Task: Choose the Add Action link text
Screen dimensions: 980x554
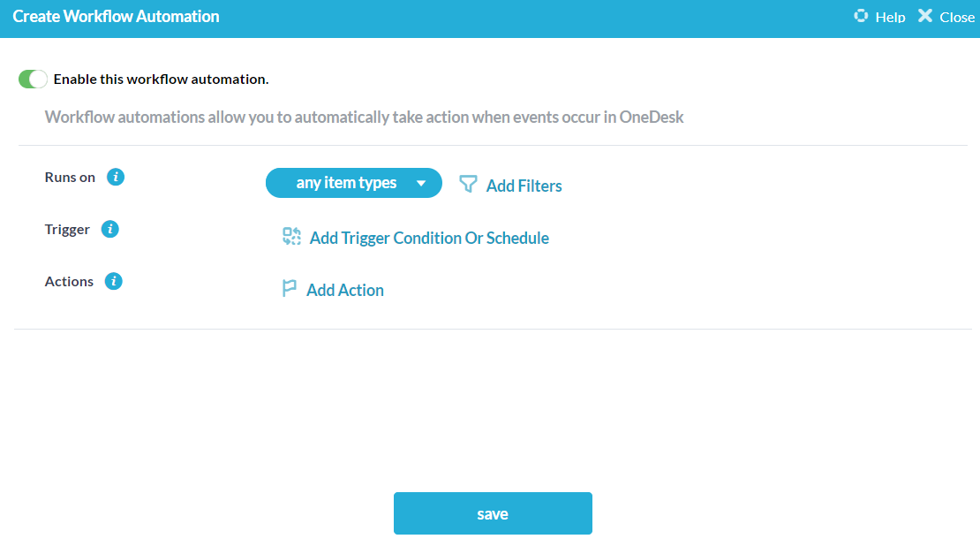Action: click(x=345, y=290)
